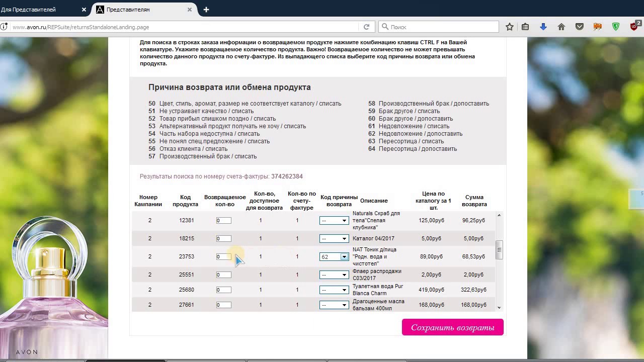The height and width of the screenshot is (362, 644).
Task: Click the return quantity field for product 25551
Action: (224, 275)
